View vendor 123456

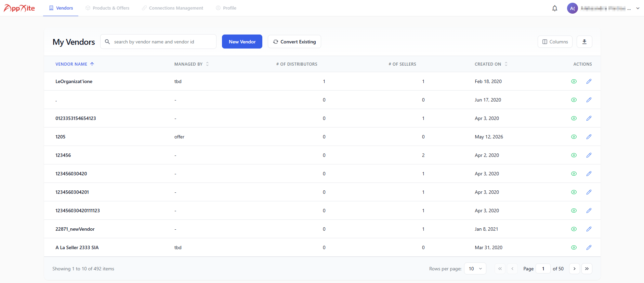(x=574, y=155)
